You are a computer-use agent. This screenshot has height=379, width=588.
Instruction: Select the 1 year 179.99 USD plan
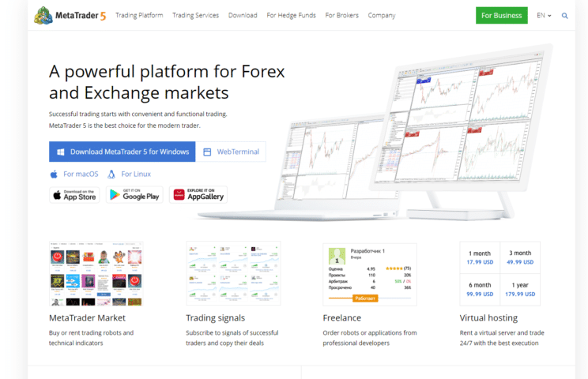(x=520, y=290)
